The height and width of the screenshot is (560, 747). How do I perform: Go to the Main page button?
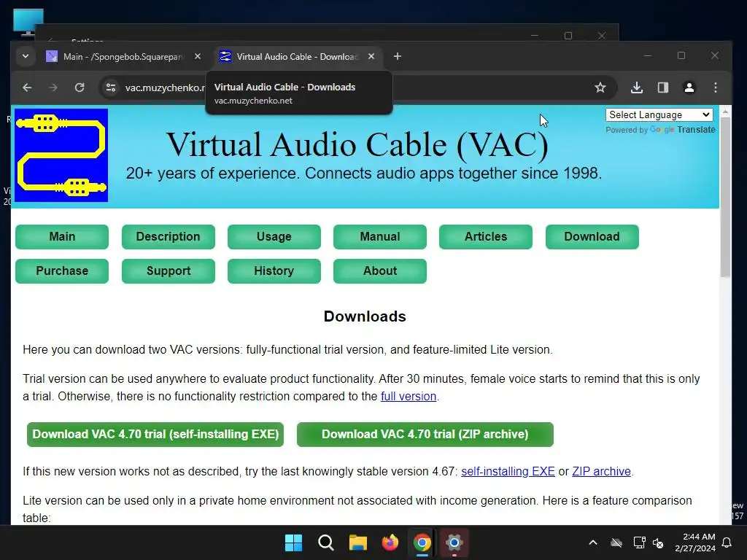click(x=62, y=237)
